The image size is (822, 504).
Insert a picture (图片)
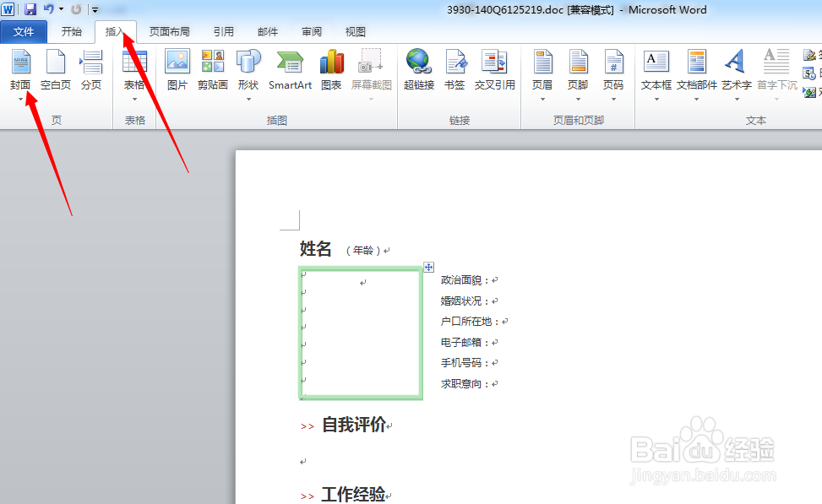(177, 70)
